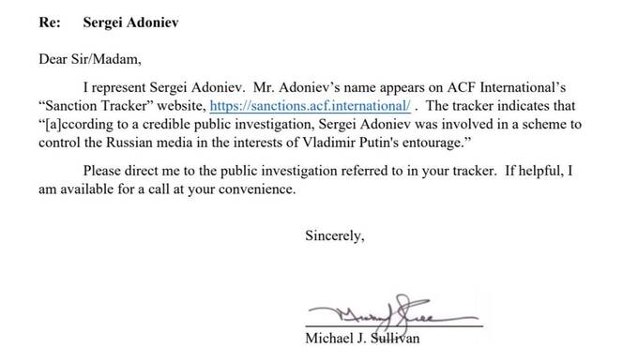Open the sanctions.acf.international hyperlink
This screenshot has height=364, width=638.
tap(310, 106)
